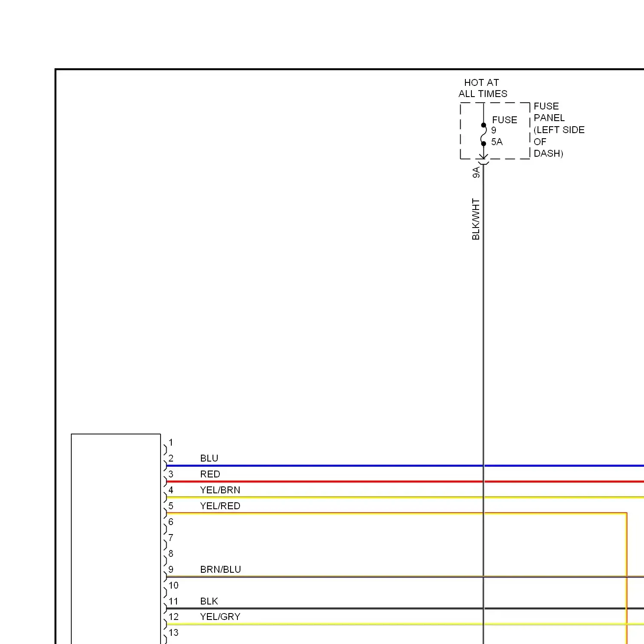This screenshot has height=644, width=644.
Task: Select the RED wire label at pin 3
Action: pyautogui.click(x=210, y=474)
